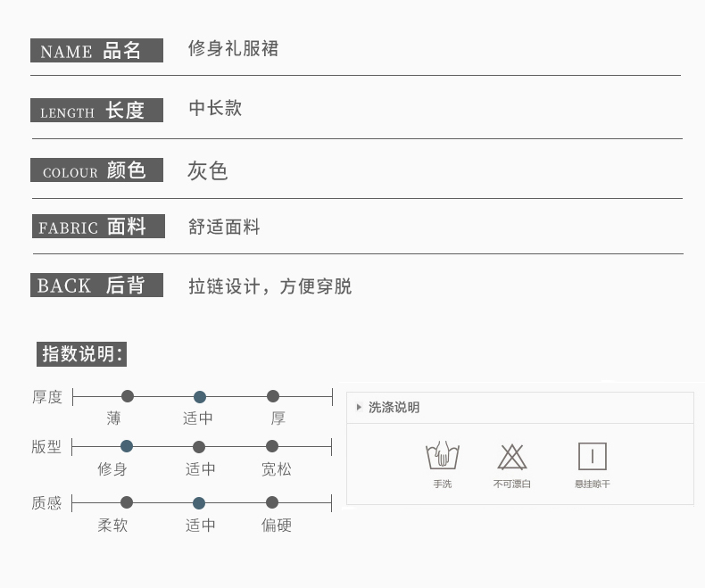The image size is (705, 588).
Task: Click the FABRIC 面料 label
Action: click(97, 227)
